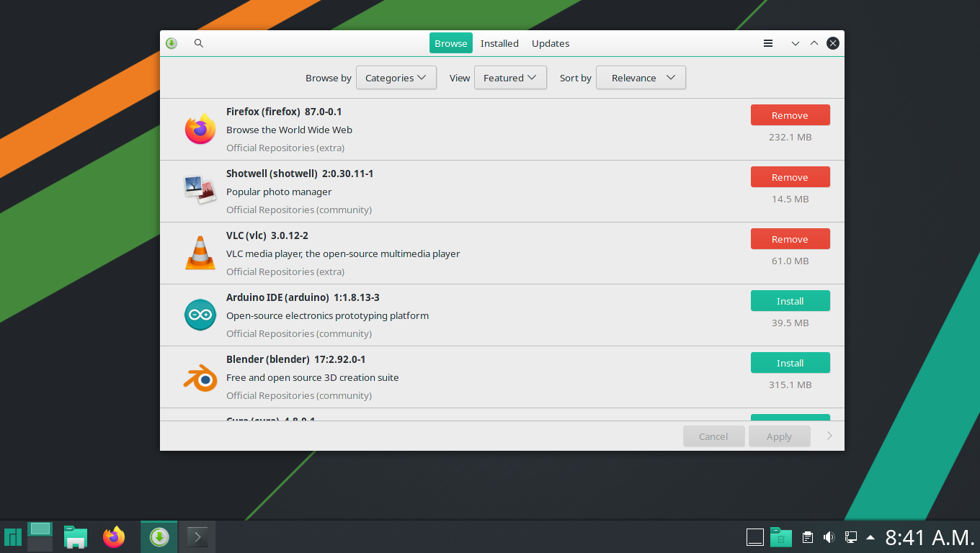
Task: Open the Manjaro start menu icon
Action: (x=13, y=537)
